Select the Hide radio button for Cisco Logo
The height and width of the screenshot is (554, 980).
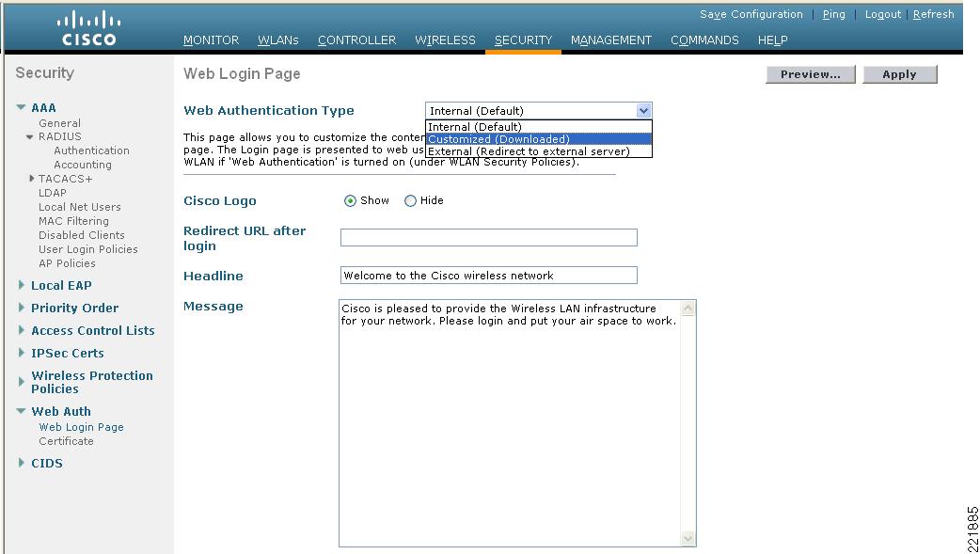[410, 200]
